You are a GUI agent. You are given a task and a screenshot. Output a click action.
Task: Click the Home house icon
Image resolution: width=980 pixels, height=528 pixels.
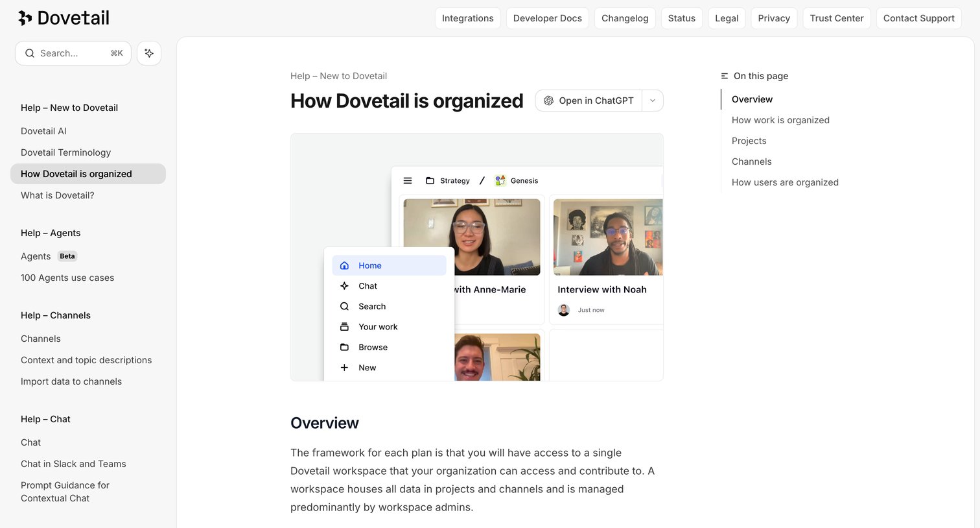point(344,265)
